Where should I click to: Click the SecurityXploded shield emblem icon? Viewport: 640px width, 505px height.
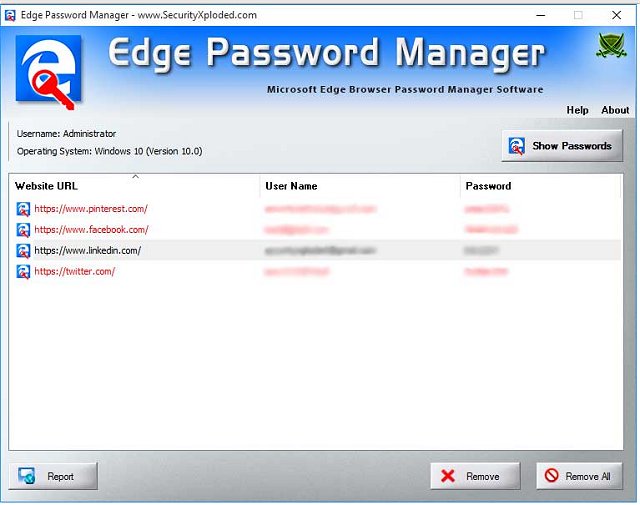pos(611,46)
